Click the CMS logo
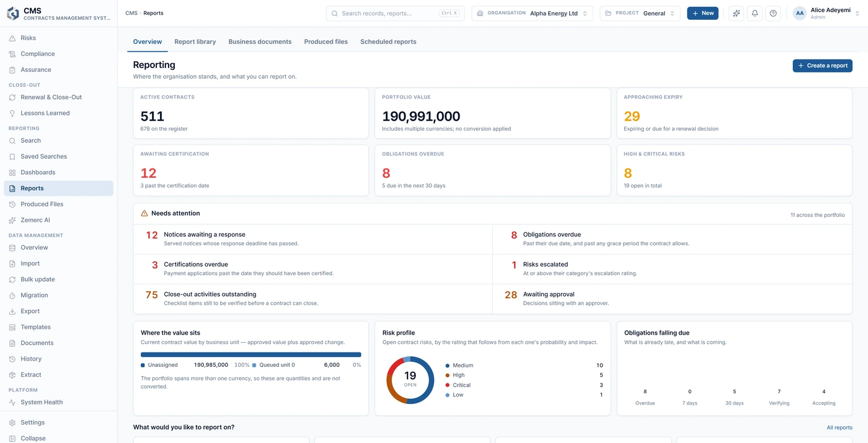The height and width of the screenshot is (443, 868). pos(13,14)
